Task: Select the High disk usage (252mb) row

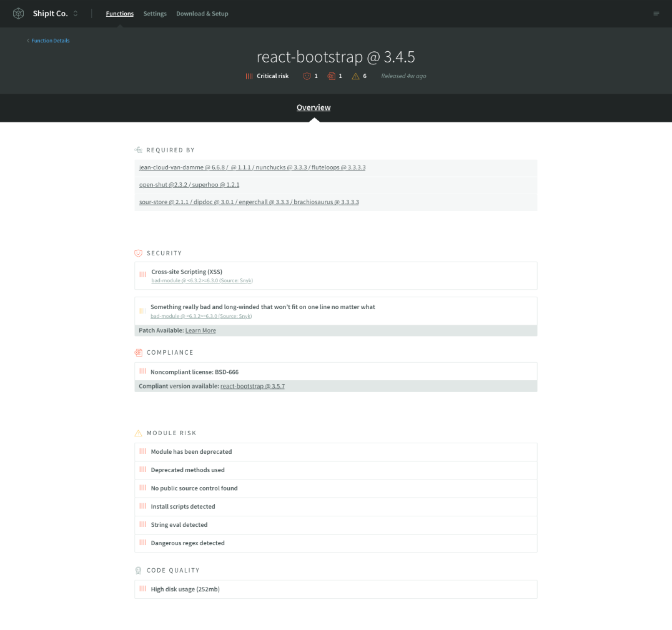Action: coord(185,589)
